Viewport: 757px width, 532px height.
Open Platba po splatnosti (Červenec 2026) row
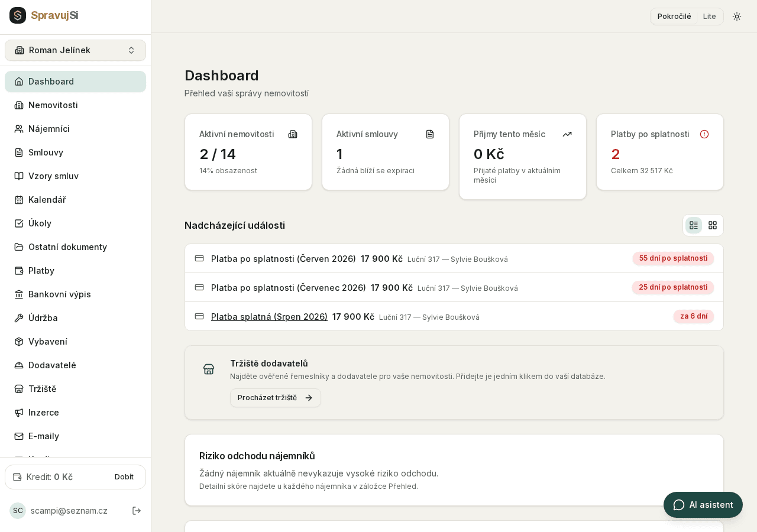coord(454,288)
